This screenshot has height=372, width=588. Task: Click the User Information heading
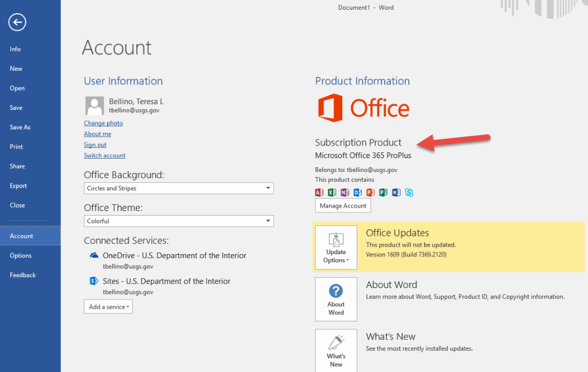[x=123, y=81]
